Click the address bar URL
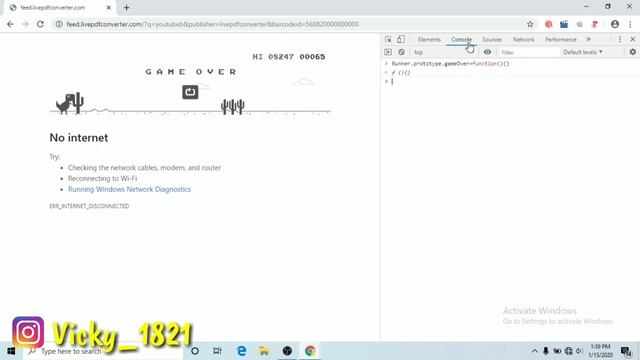 point(213,24)
